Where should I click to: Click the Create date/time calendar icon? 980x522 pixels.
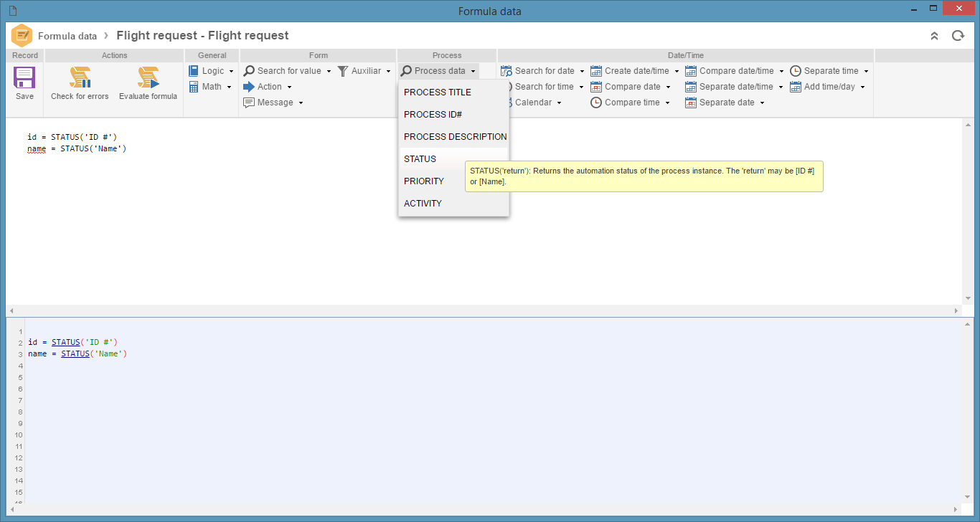point(596,71)
